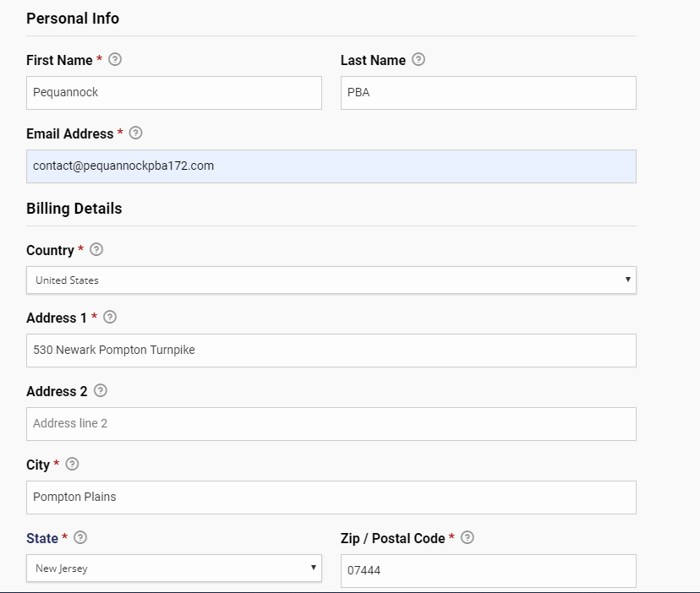Click the State field help icon
This screenshot has height=593, width=700.
(x=80, y=538)
